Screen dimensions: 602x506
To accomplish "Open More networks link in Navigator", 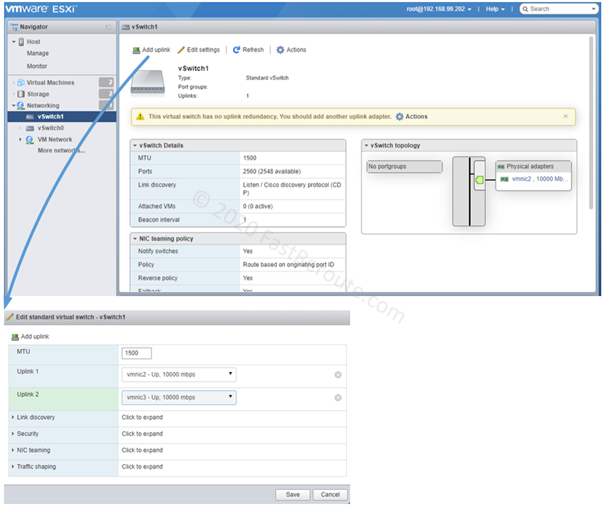I will tap(61, 150).
